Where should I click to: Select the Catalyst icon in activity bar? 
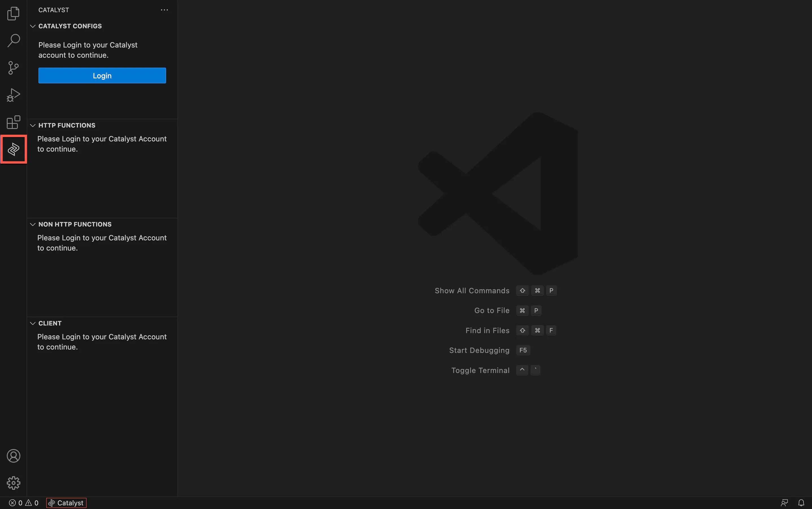14,149
